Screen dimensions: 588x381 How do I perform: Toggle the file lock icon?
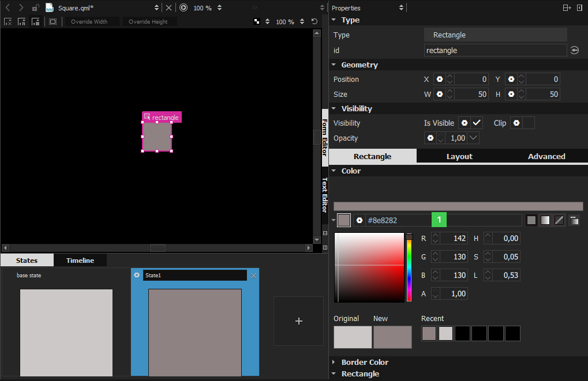[36, 8]
